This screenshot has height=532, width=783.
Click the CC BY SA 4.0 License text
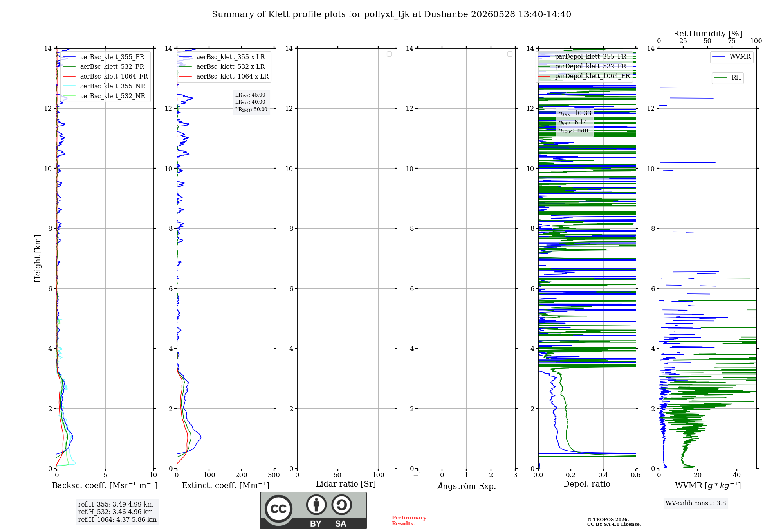[614, 525]
